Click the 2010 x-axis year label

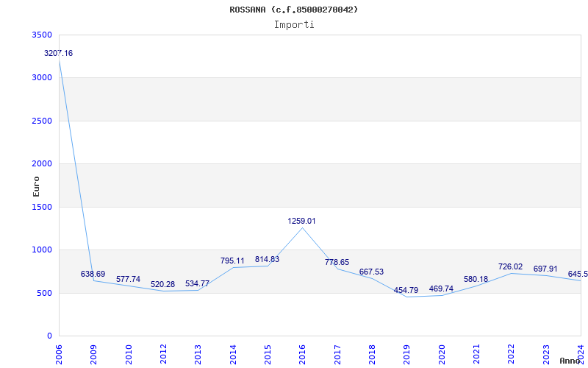click(x=129, y=355)
